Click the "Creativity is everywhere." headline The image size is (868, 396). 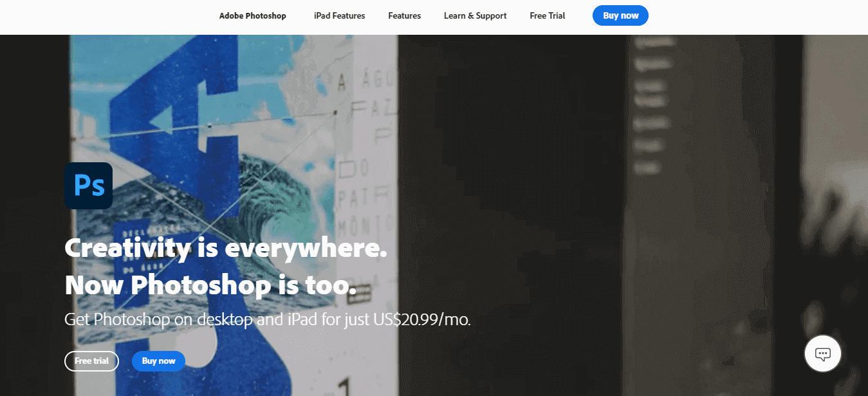[226, 249]
